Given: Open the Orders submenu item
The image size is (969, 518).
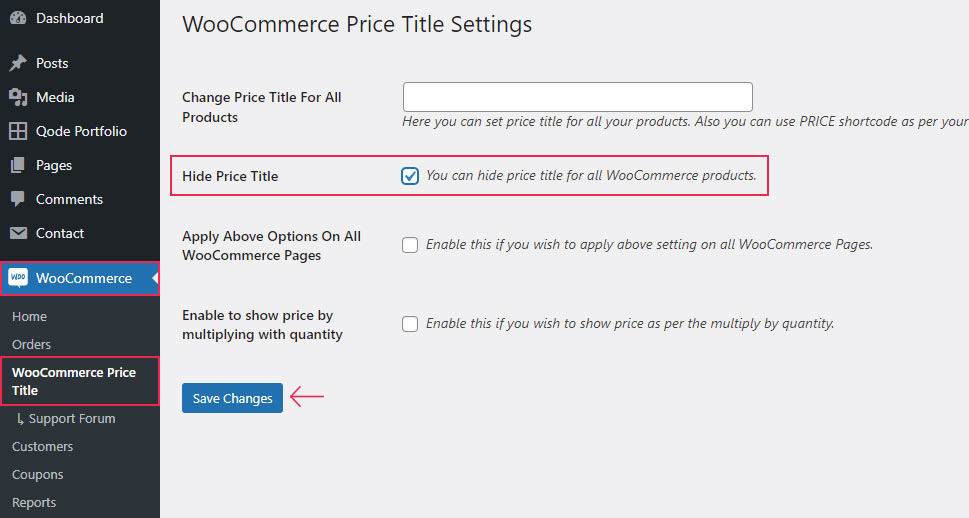Looking at the screenshot, I should 32,344.
